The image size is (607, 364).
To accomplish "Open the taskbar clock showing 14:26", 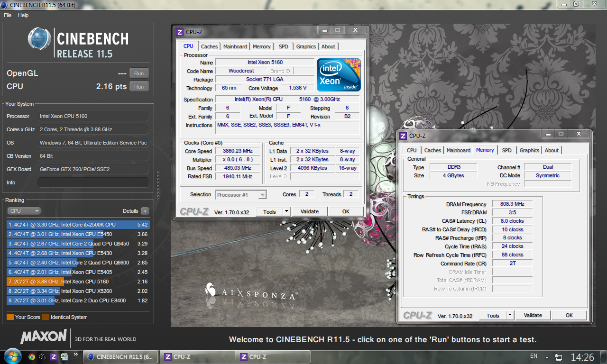I will click(x=582, y=357).
